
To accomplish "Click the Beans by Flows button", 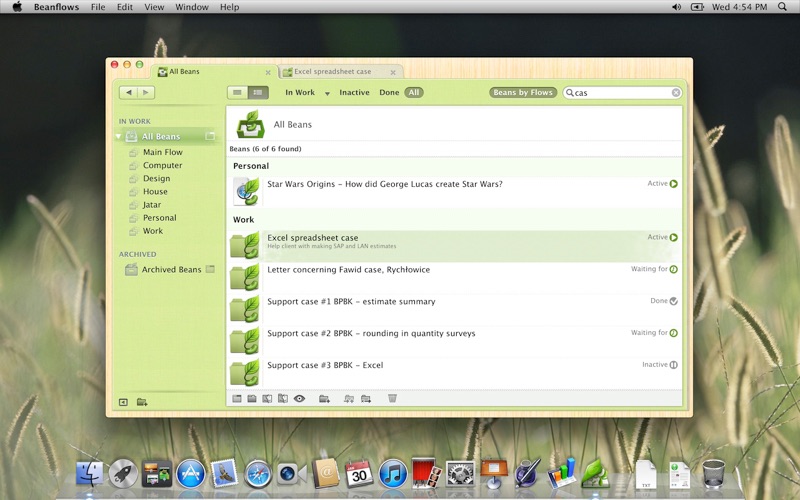I will [x=523, y=92].
